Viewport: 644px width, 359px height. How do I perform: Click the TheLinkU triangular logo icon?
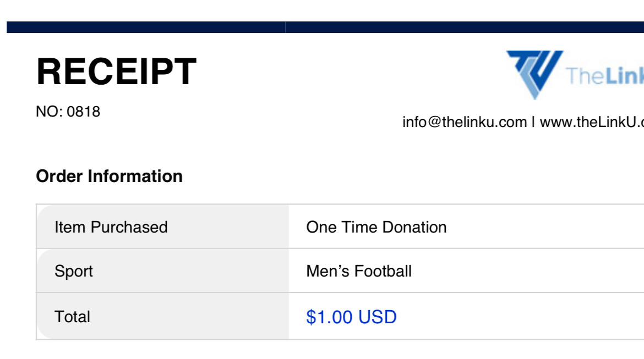534,75
